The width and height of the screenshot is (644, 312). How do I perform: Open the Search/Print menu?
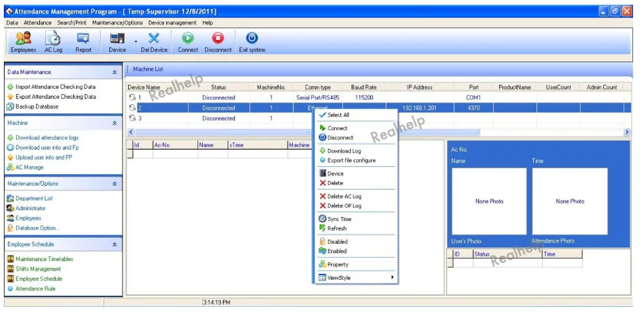72,23
